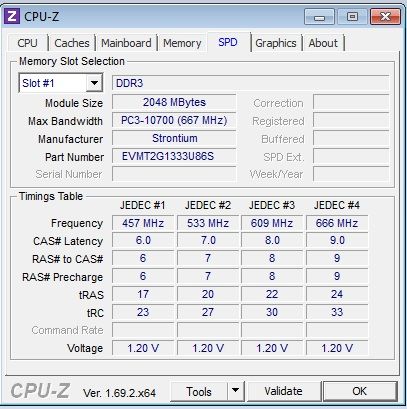Click the CPU-Z purple Z title icon

click(x=12, y=16)
